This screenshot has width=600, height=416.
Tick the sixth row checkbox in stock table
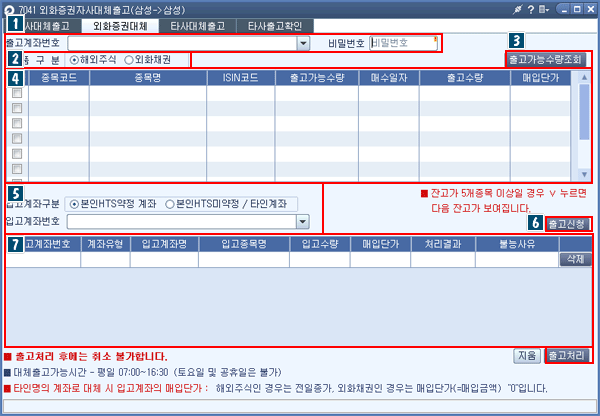[17, 169]
